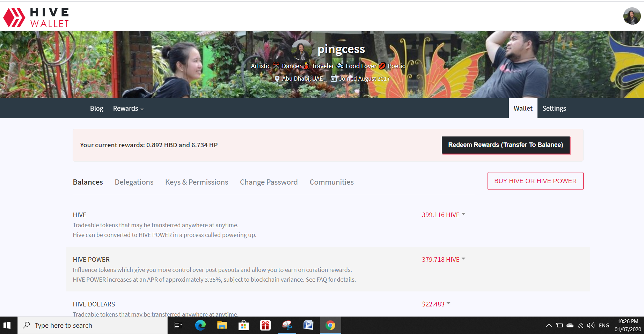Screen dimensions: 644x334
Task: Click the battery status tray icon
Action: (x=559, y=325)
